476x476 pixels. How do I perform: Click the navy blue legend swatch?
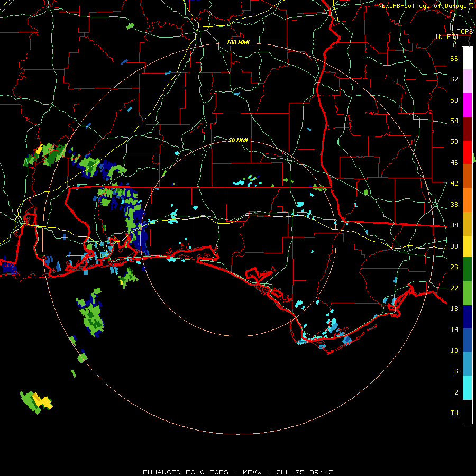coord(467,317)
